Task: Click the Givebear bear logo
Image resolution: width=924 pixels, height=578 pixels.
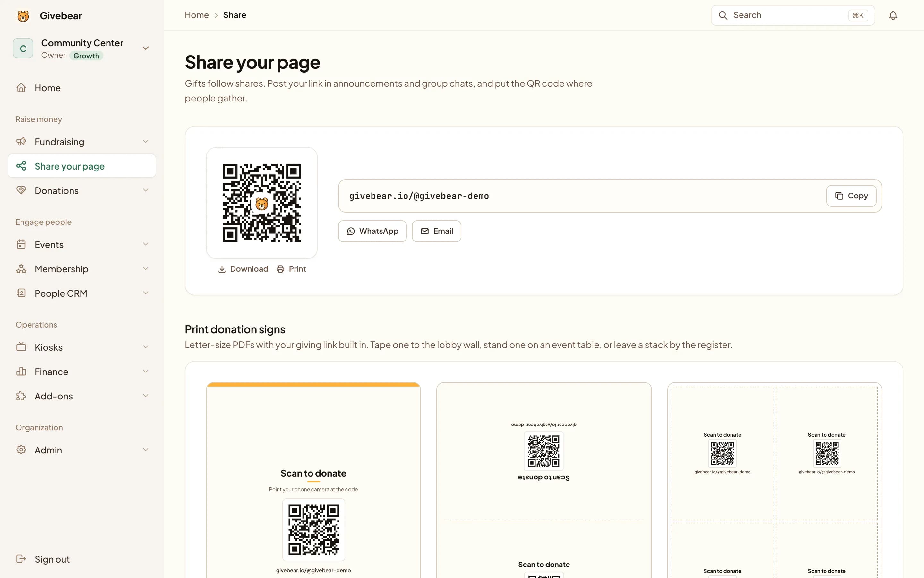Action: point(23,16)
